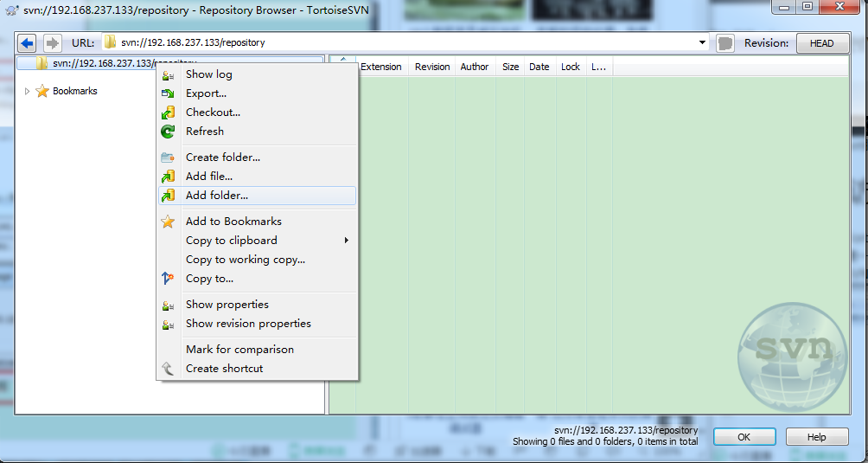Click the folder icon of the repository tree node
This screenshot has width=868, height=463.
click(42, 63)
